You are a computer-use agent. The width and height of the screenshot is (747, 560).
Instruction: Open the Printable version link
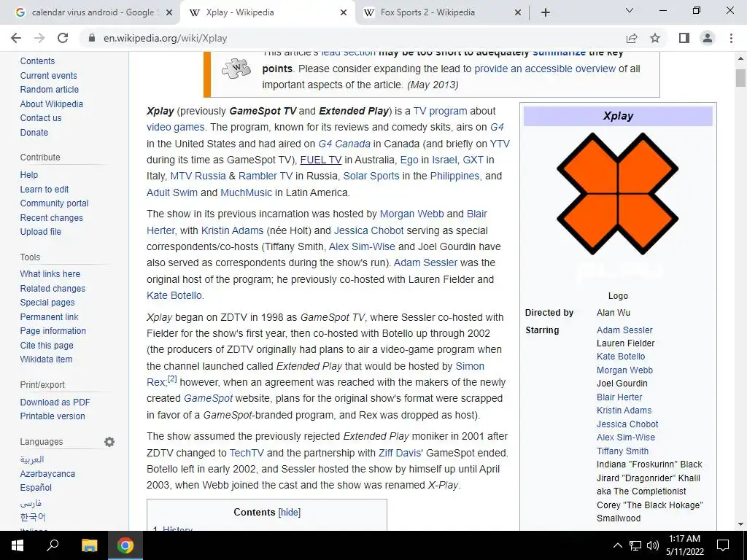click(53, 416)
